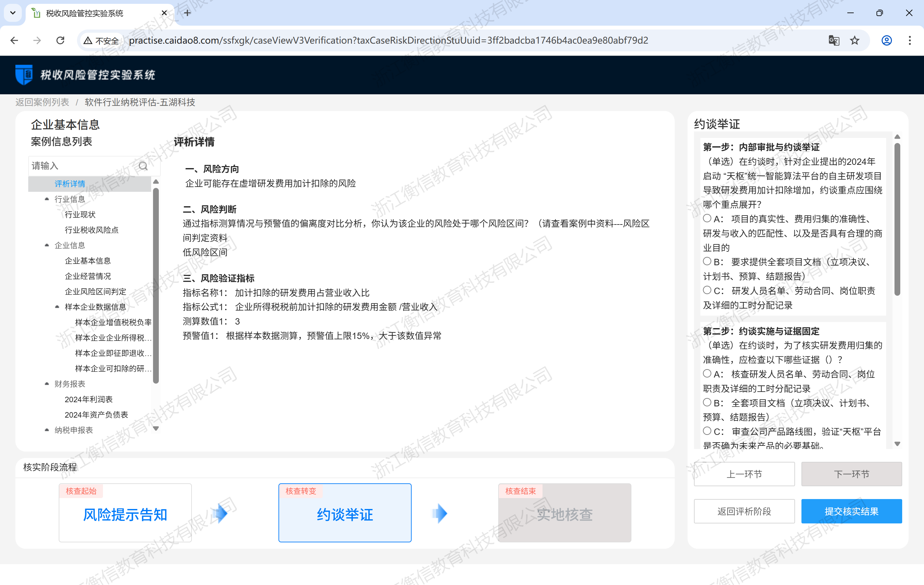Click the tax risk system shield logo

tap(24, 74)
